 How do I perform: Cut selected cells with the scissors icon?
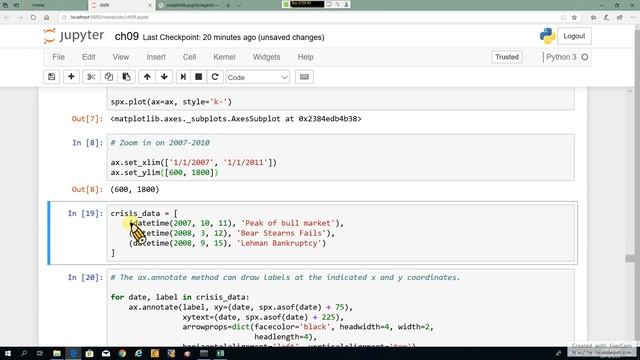(91, 77)
